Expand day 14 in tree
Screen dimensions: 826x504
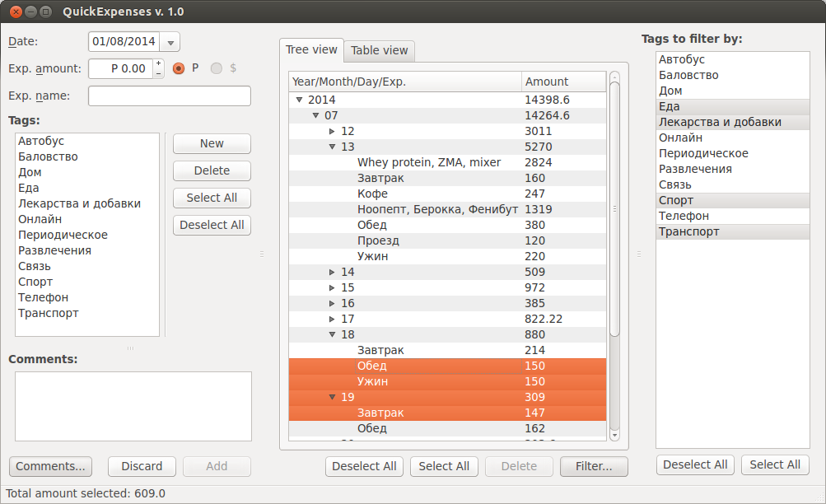(332, 273)
